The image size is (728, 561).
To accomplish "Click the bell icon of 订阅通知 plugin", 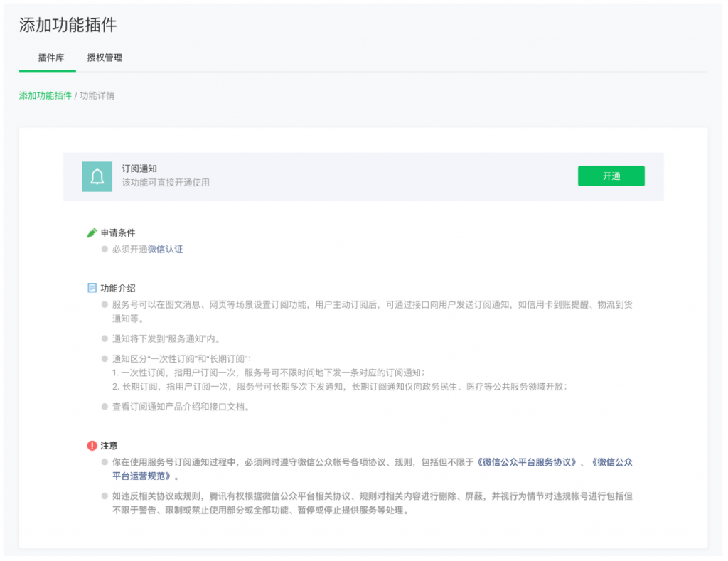I will (x=97, y=176).
